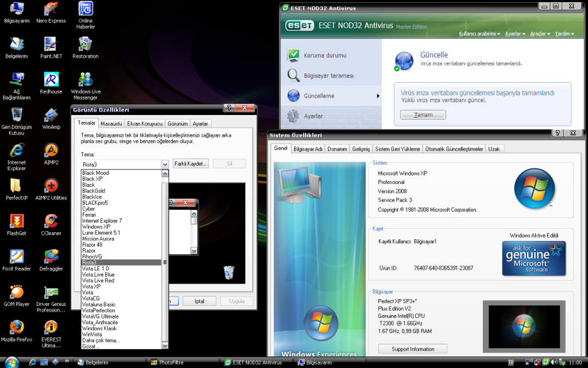
Task: Click the Support Information button
Action: click(x=412, y=348)
